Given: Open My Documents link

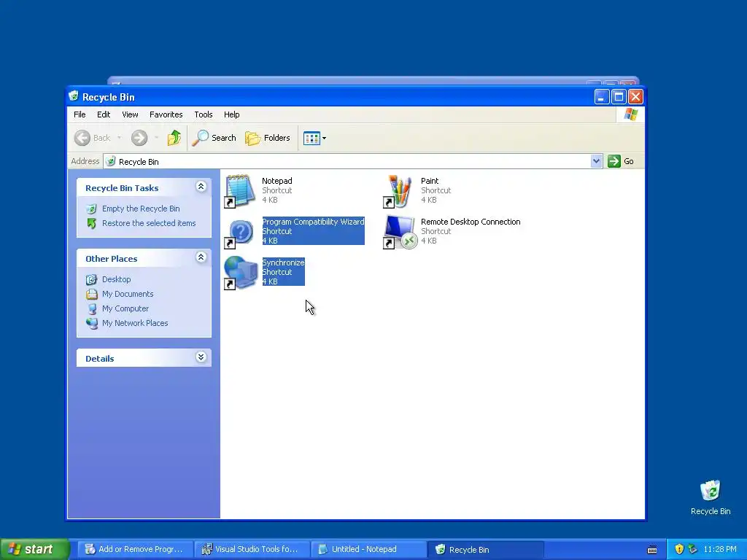Looking at the screenshot, I should (x=128, y=295).
